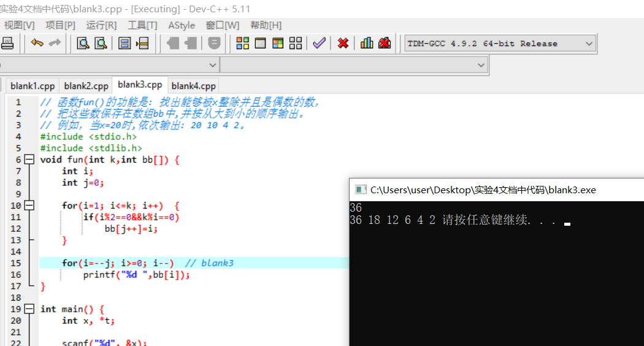Screen dimensions: 644x346
Task: Click the purple checkmark Debug icon
Action: pyautogui.click(x=319, y=43)
